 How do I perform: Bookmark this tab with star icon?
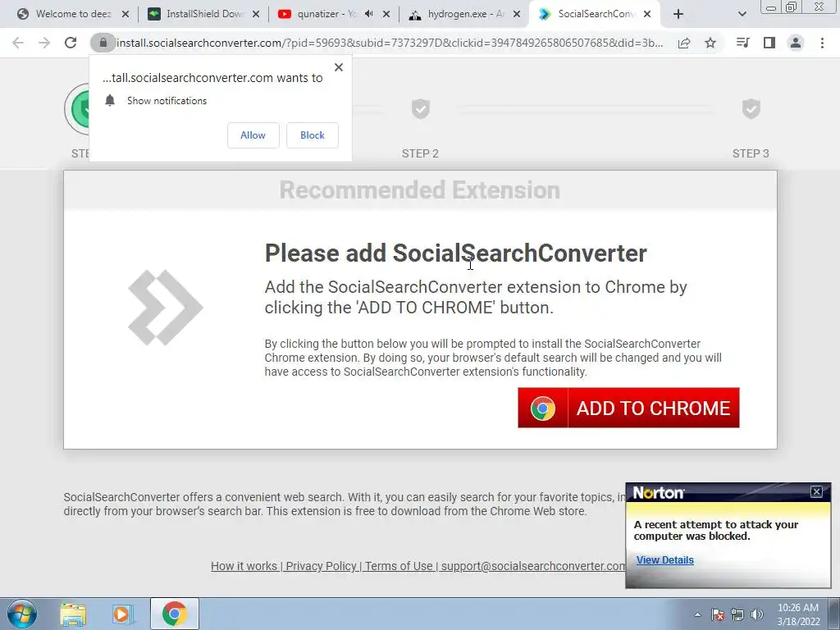point(710,43)
